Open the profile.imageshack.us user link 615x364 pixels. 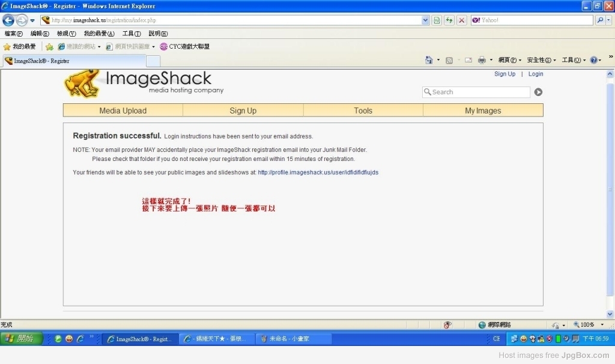pyautogui.click(x=318, y=172)
